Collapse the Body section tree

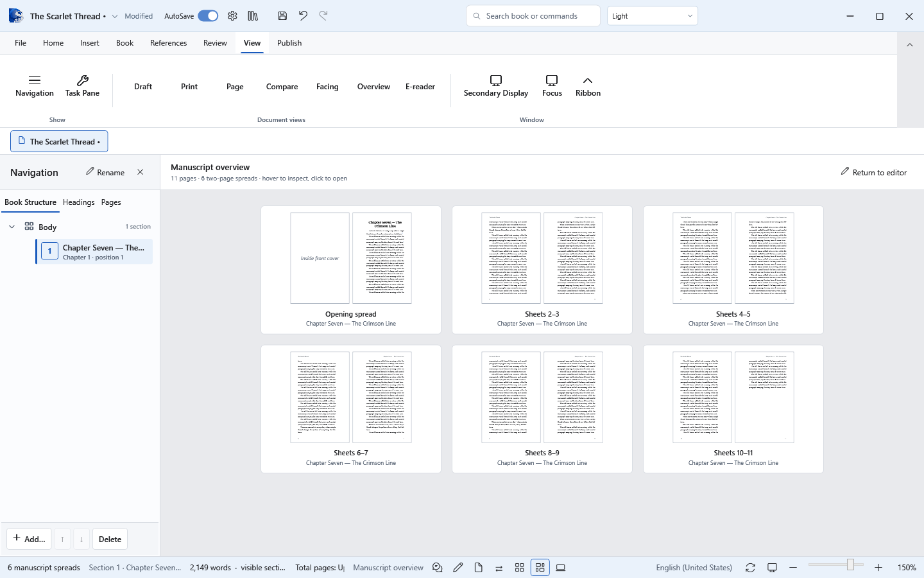click(12, 227)
